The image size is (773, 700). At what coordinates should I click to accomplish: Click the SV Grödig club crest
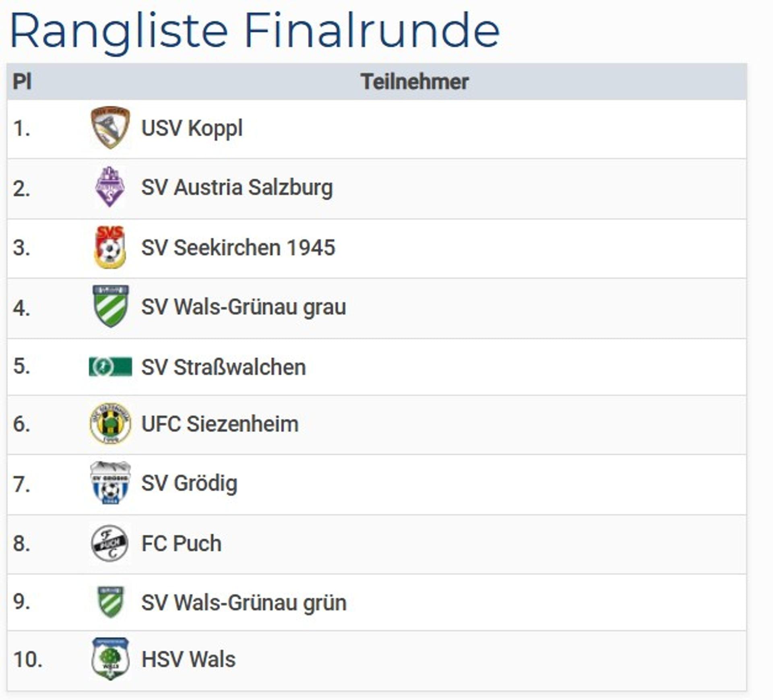[110, 483]
